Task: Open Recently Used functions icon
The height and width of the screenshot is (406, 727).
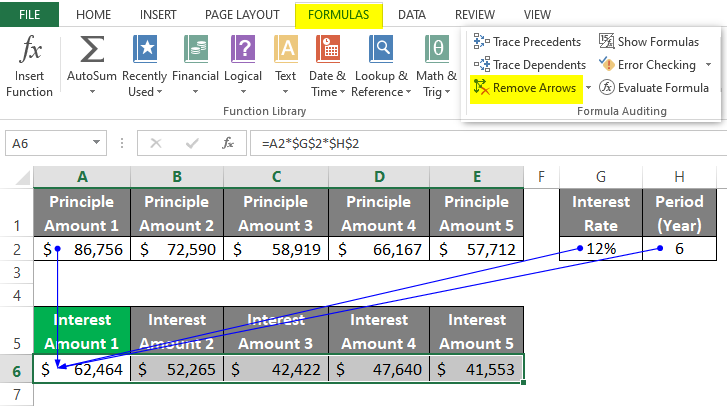Action: (145, 49)
